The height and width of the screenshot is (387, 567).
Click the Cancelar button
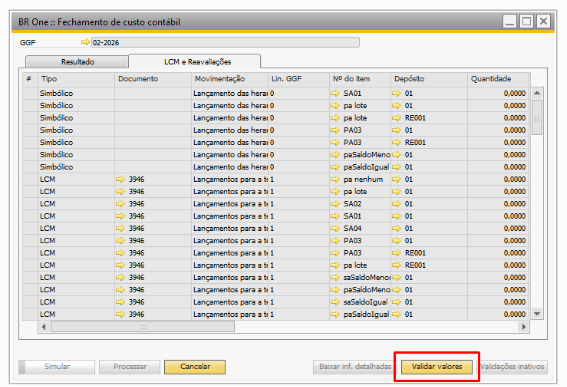(x=195, y=367)
